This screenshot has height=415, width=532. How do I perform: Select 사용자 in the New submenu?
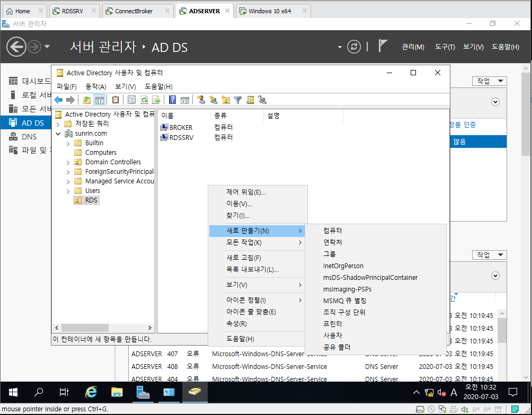coord(376,335)
